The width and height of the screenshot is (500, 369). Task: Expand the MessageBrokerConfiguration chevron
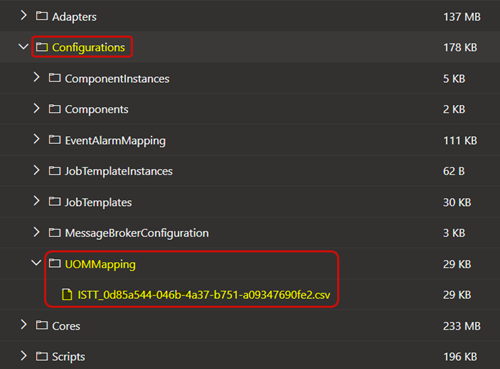point(36,232)
